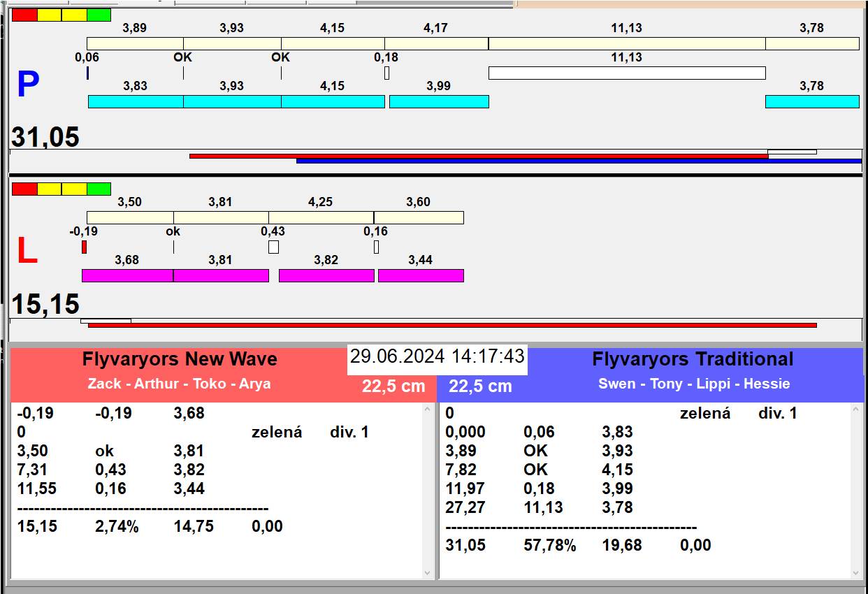Click the Flyvaryors New Wave team header

pyautogui.click(x=180, y=359)
